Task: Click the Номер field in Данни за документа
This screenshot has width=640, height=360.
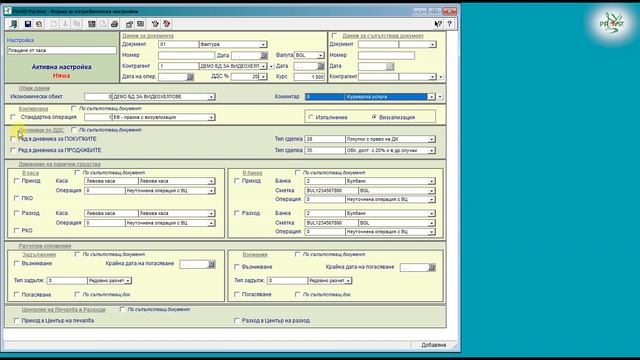Action: pyautogui.click(x=186, y=55)
